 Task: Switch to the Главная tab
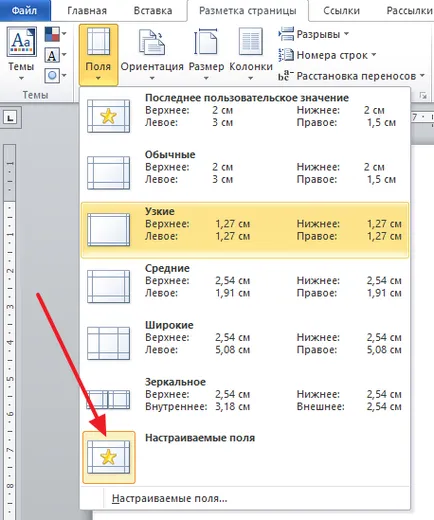point(87,11)
